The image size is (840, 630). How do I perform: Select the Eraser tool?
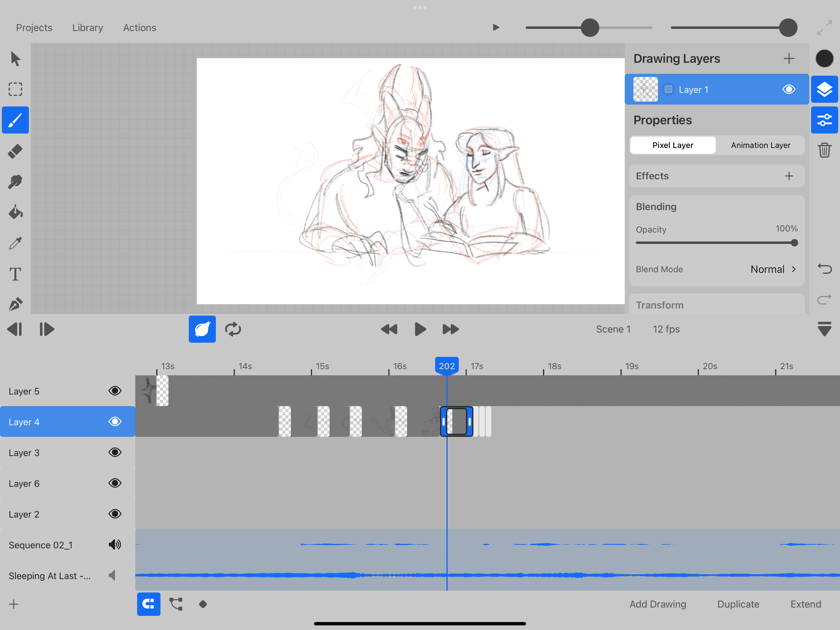(x=15, y=151)
